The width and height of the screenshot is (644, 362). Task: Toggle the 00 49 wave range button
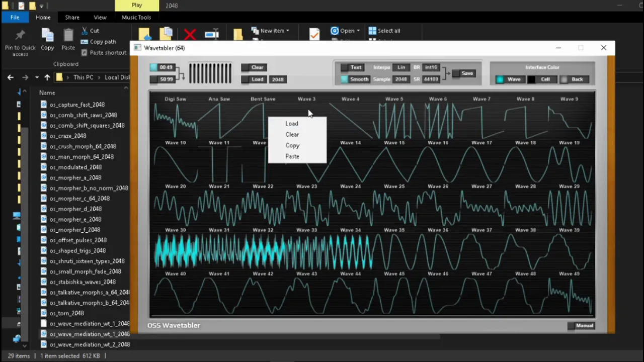[162, 67]
